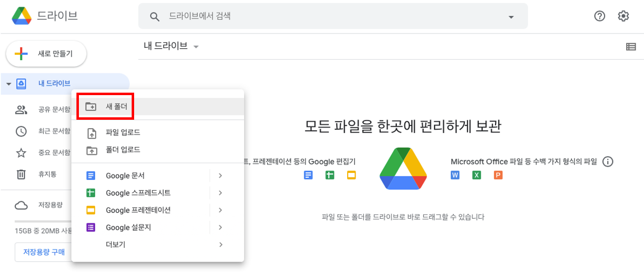
Task: Click the 파일 업로드 file icon
Action: (x=91, y=133)
